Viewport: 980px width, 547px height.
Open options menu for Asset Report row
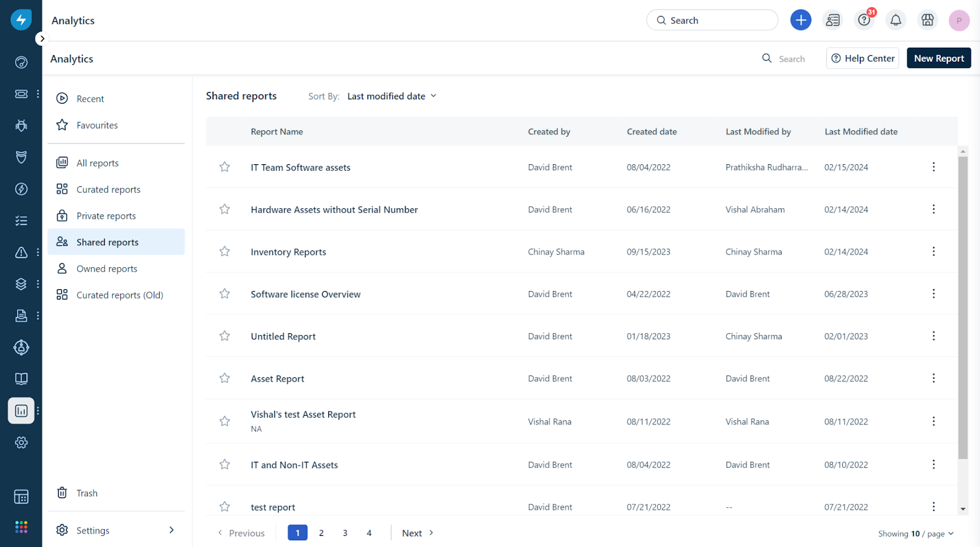coord(933,379)
